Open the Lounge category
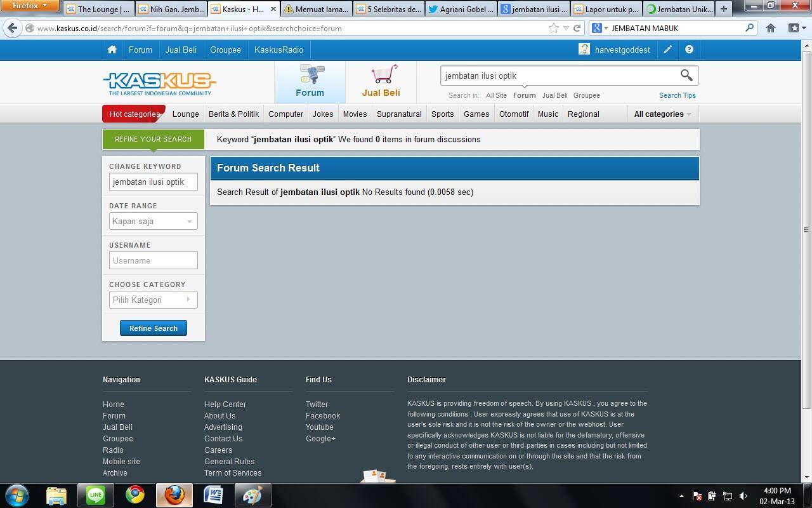Image resolution: width=812 pixels, height=508 pixels. click(x=185, y=114)
